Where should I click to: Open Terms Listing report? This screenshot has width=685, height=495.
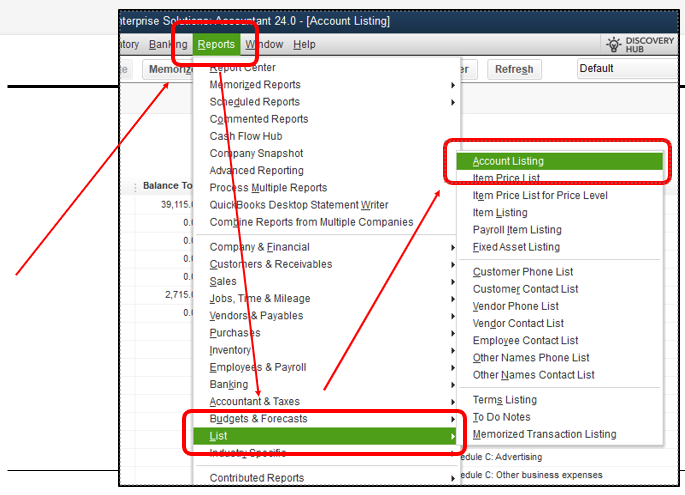[x=560, y=400]
